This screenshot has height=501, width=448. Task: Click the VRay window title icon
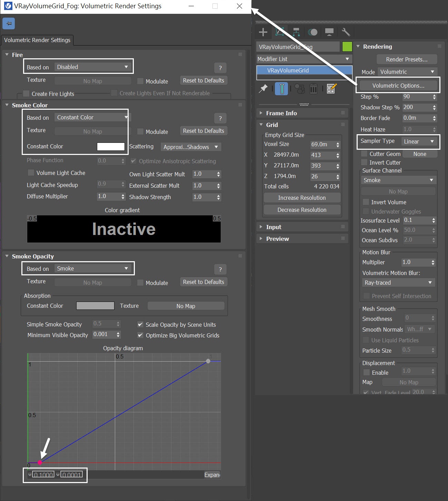pyautogui.click(x=8, y=6)
